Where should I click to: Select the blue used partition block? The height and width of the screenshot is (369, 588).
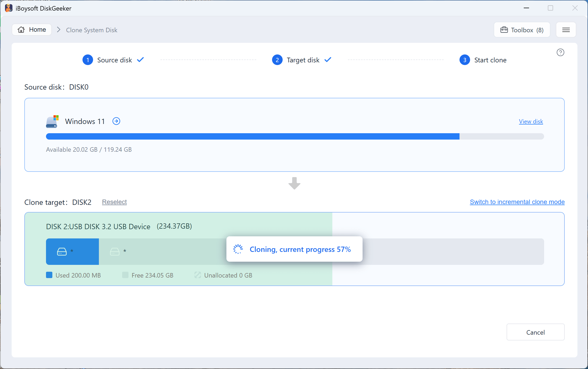(72, 252)
